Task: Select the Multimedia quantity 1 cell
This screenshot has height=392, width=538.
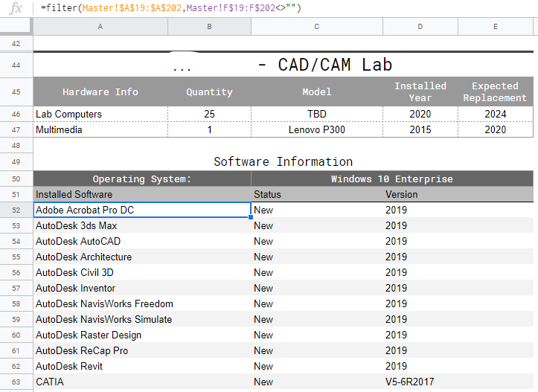Action: click(x=209, y=129)
